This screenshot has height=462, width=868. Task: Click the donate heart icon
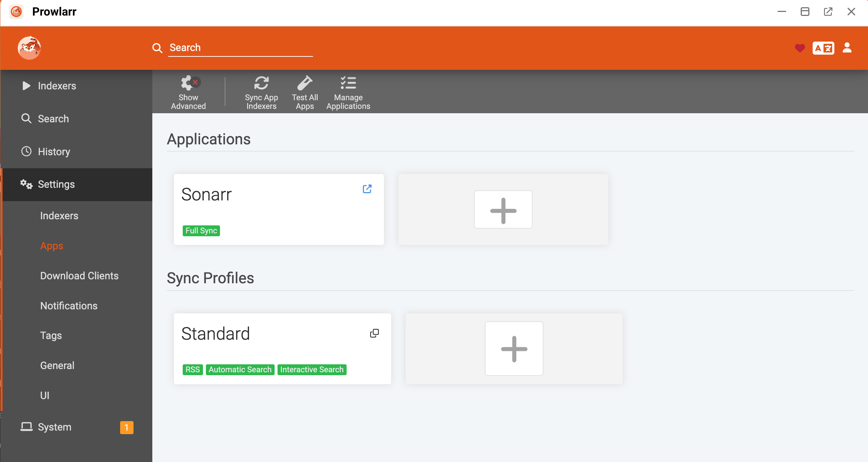click(800, 48)
